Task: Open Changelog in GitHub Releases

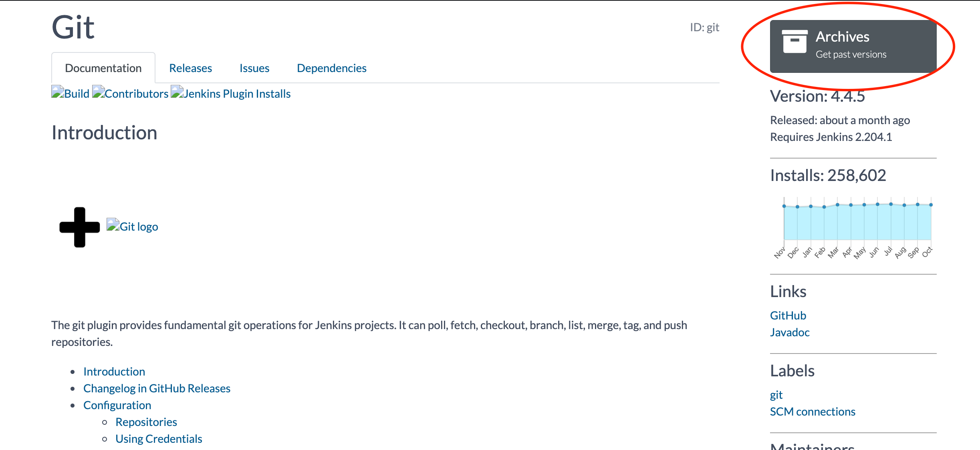Action: pyautogui.click(x=157, y=388)
